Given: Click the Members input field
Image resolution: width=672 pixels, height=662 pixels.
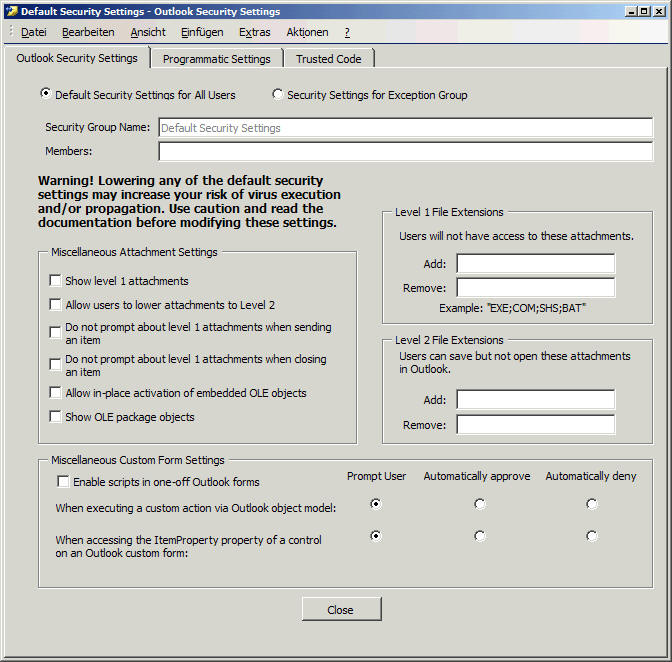Looking at the screenshot, I should coord(405,151).
